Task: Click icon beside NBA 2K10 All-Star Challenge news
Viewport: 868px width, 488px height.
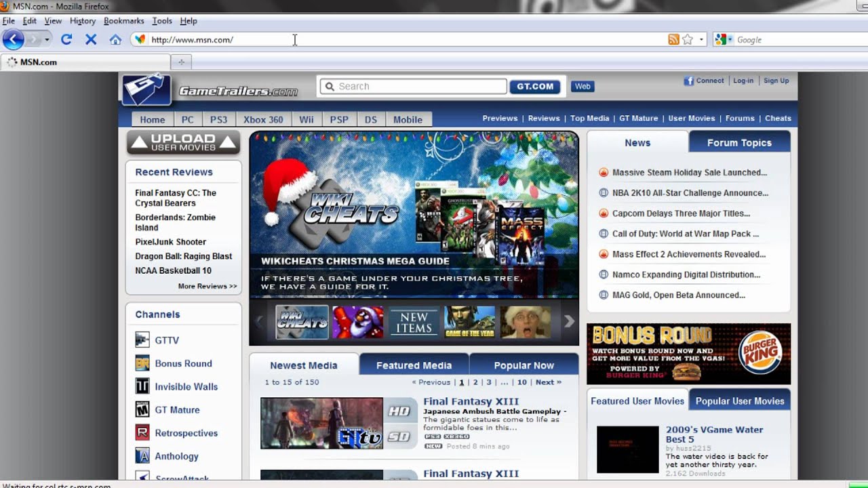Action: (604, 192)
